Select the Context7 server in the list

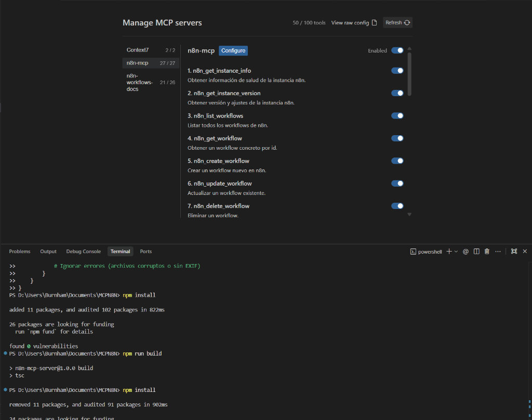pyautogui.click(x=151, y=50)
